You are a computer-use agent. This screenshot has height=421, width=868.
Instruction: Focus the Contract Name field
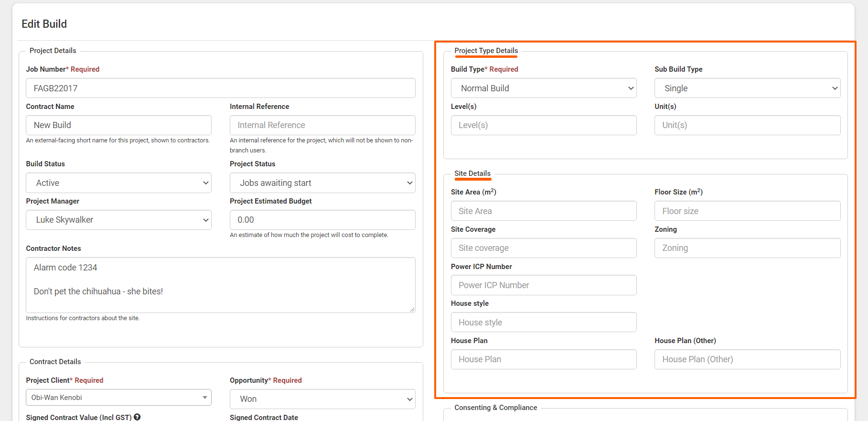(118, 125)
